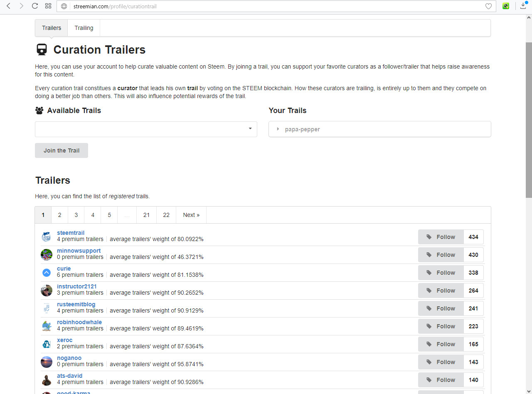The width and height of the screenshot is (532, 394).
Task: Follow the robinhoodwhale trail
Action: click(x=441, y=326)
